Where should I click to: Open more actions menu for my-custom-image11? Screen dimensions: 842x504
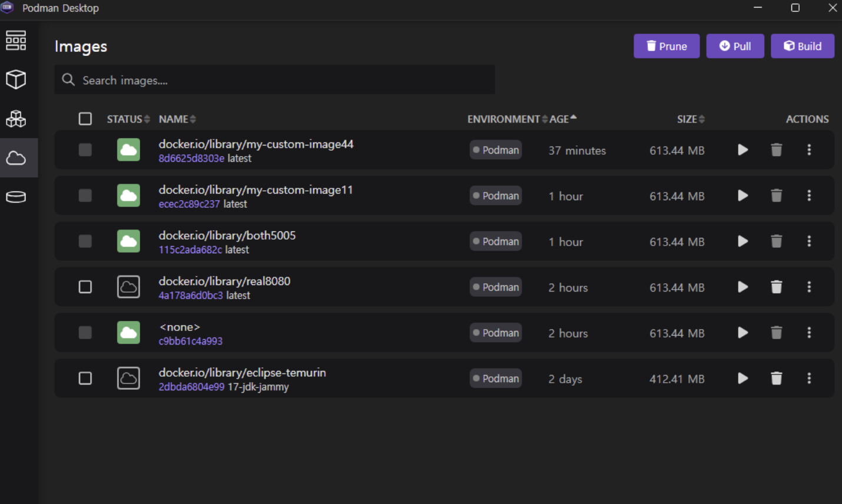coord(809,195)
